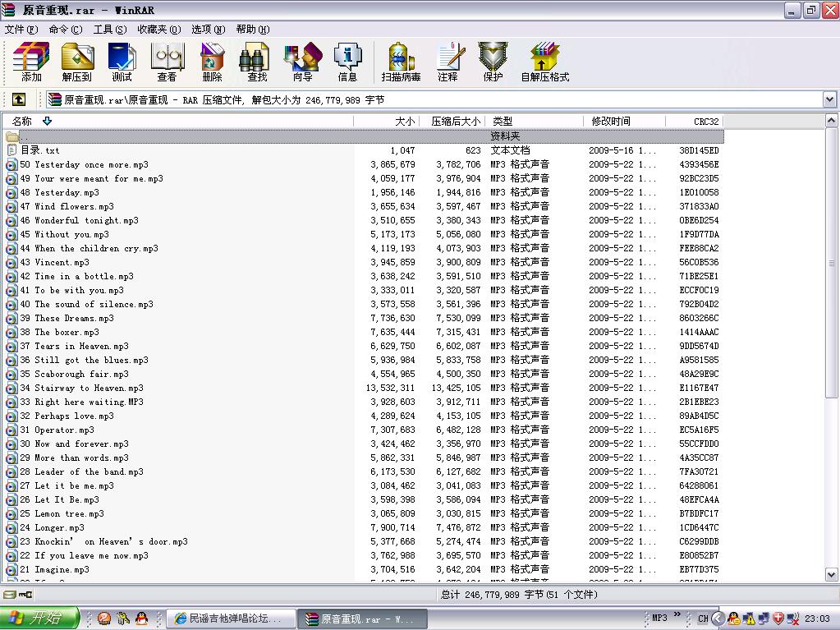
Task: Click the red shield security tray icon
Action: point(778,619)
